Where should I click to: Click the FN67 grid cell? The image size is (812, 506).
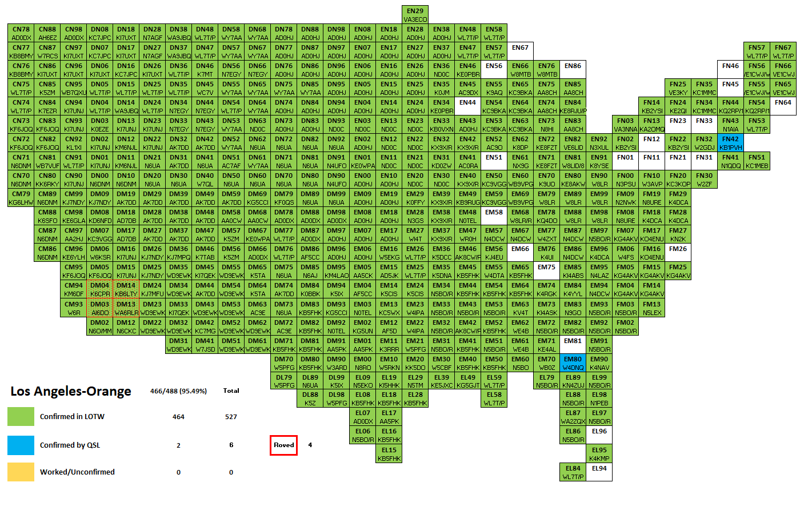pos(783,51)
